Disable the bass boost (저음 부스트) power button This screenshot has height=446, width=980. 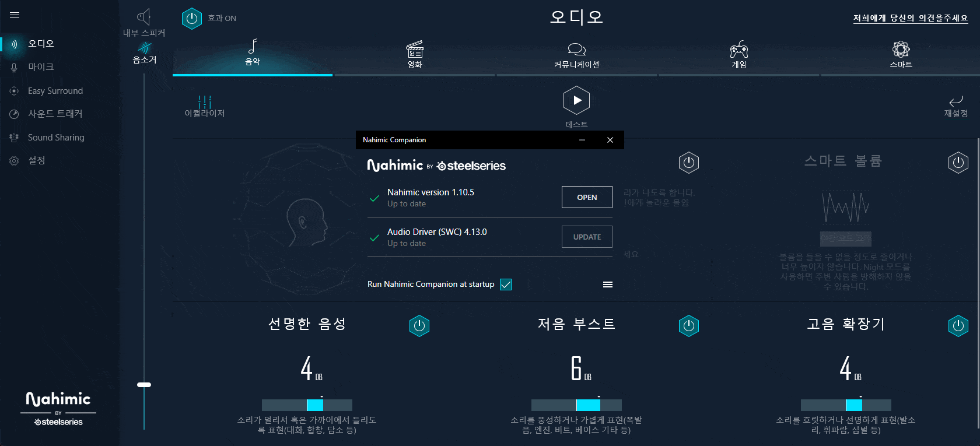tap(688, 326)
